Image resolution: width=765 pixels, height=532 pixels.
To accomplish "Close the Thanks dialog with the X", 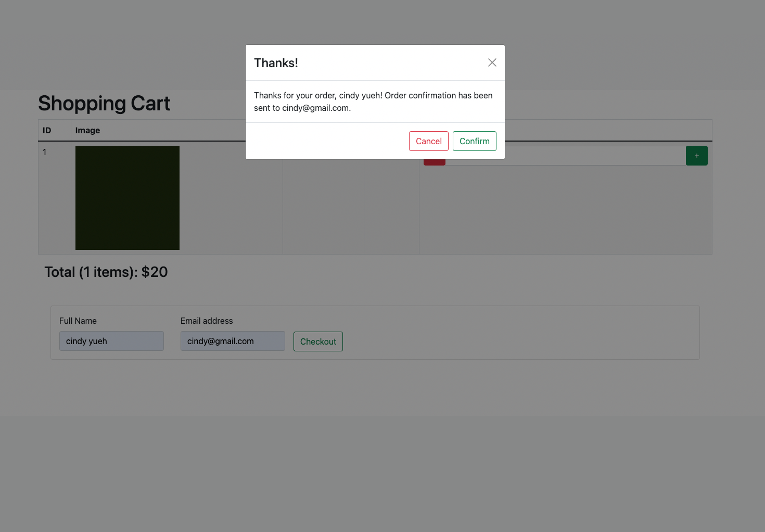I will coord(492,62).
